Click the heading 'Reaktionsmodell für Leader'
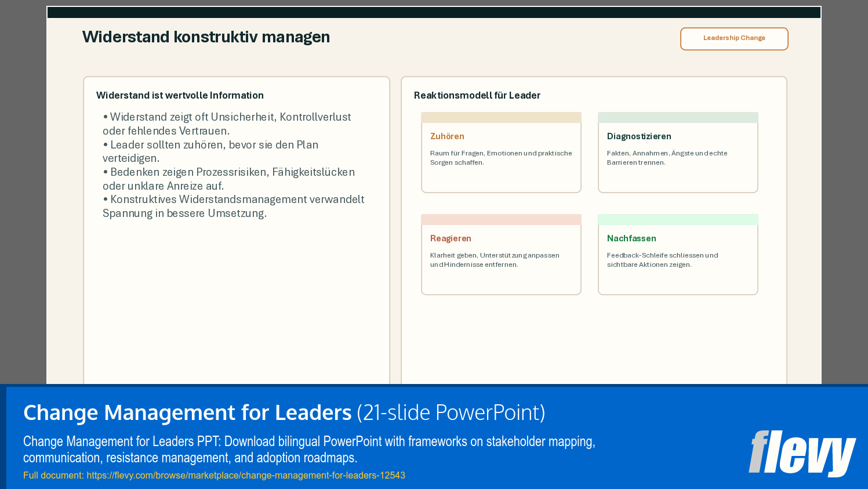Screen dimensions: 868x489 tap(477, 95)
